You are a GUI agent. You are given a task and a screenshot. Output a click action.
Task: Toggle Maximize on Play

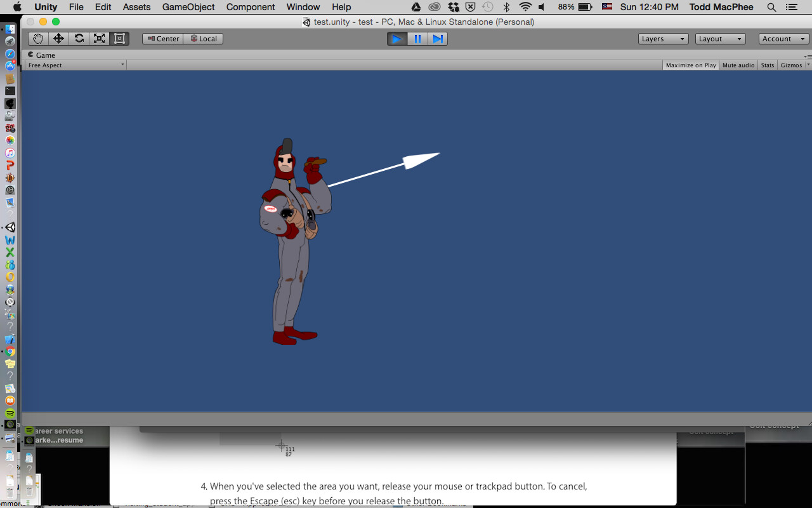click(690, 65)
